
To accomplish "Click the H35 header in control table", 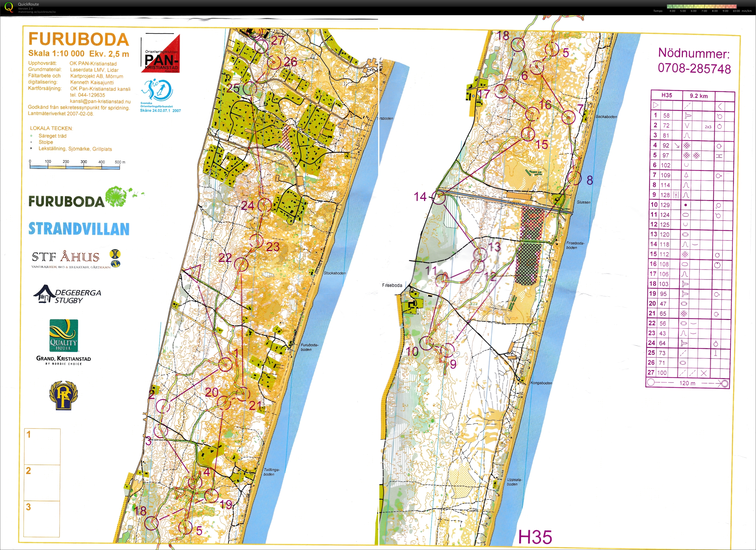I will coord(666,95).
